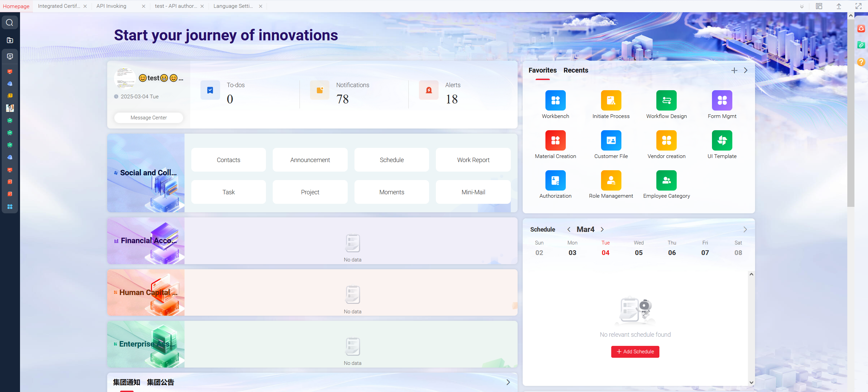868x392 pixels.
Task: Go to the next schedule week
Action: [602, 230]
